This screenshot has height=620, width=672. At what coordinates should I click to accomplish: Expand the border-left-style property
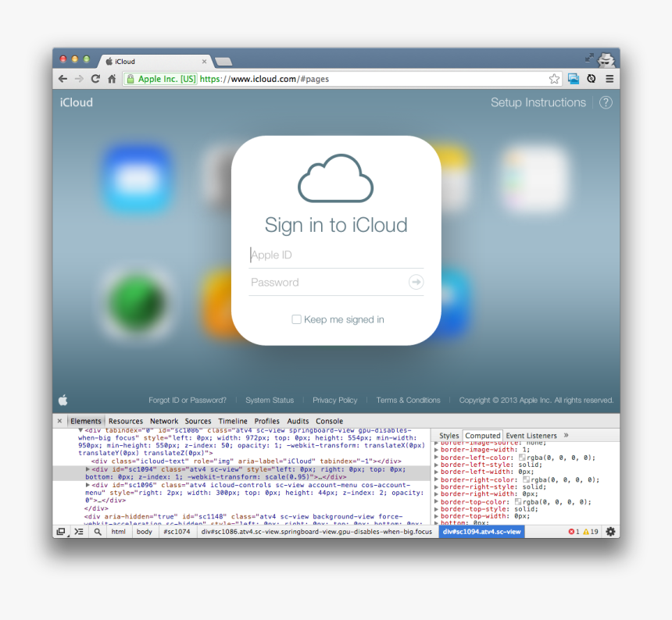[436, 465]
